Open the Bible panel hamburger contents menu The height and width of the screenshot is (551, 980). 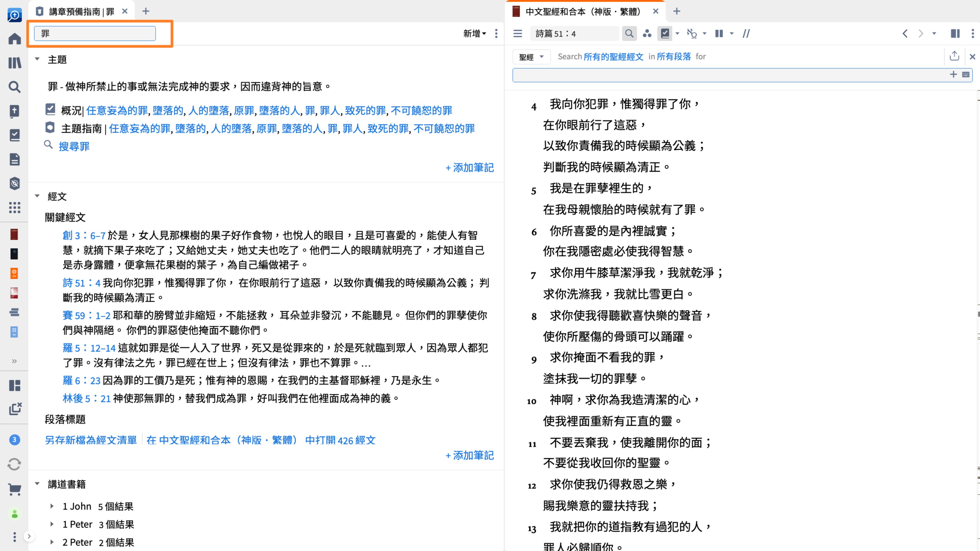pyautogui.click(x=517, y=33)
